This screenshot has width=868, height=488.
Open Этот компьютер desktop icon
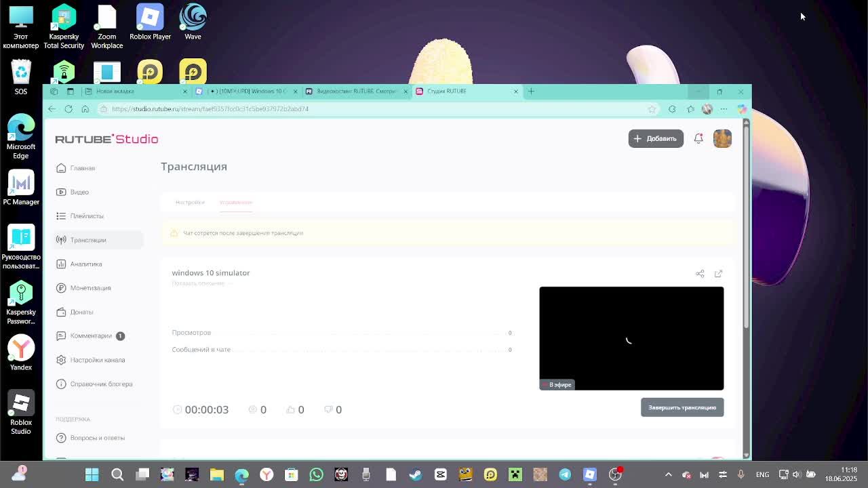(x=21, y=27)
